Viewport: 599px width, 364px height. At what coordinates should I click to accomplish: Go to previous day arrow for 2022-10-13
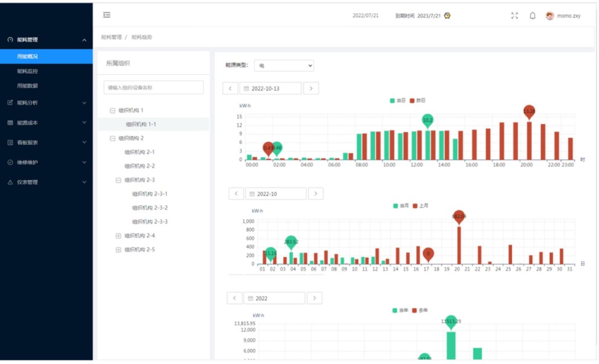[230, 89]
